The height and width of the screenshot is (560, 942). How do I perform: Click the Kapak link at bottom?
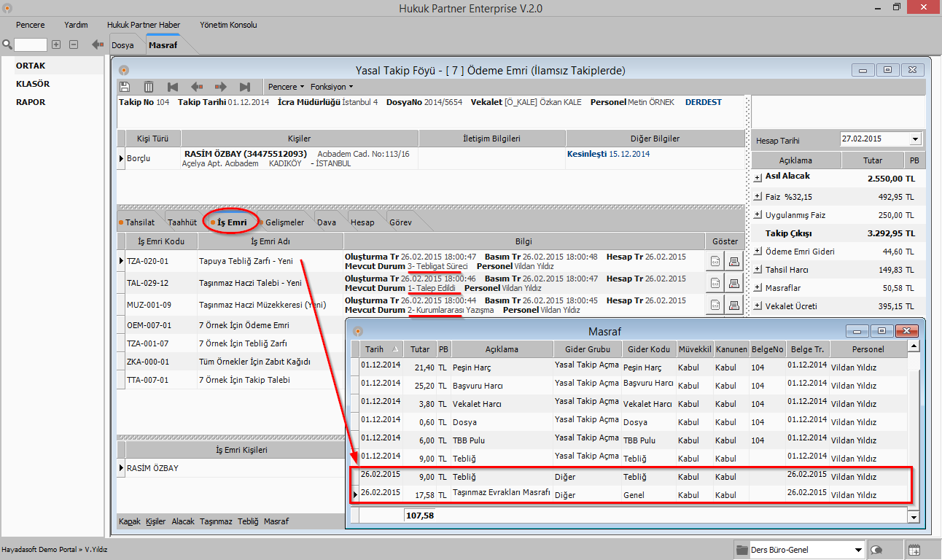[x=130, y=521]
